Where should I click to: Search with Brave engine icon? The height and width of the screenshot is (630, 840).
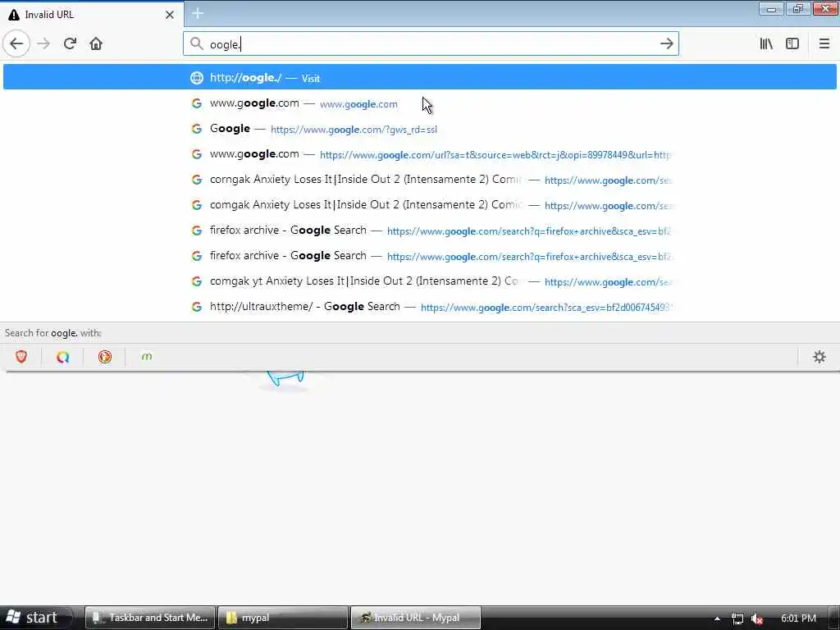coord(21,357)
